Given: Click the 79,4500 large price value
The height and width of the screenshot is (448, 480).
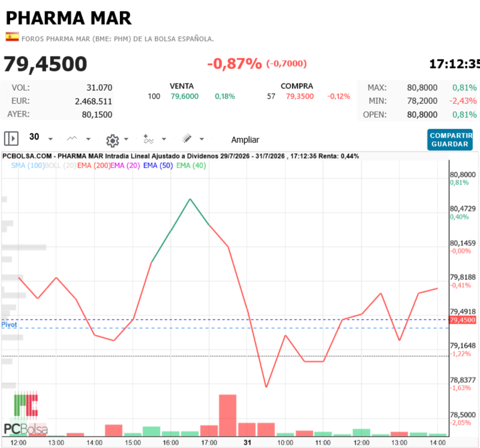Looking at the screenshot, I should coord(46,64).
